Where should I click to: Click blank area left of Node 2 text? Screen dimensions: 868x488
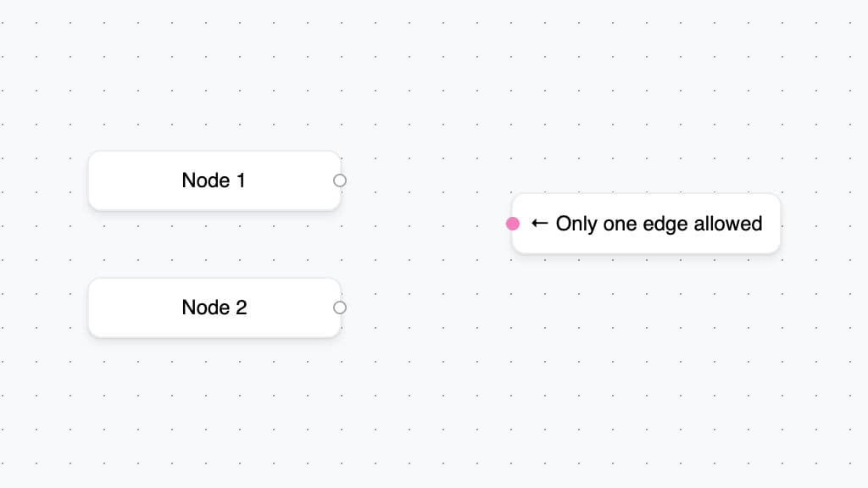(131, 308)
